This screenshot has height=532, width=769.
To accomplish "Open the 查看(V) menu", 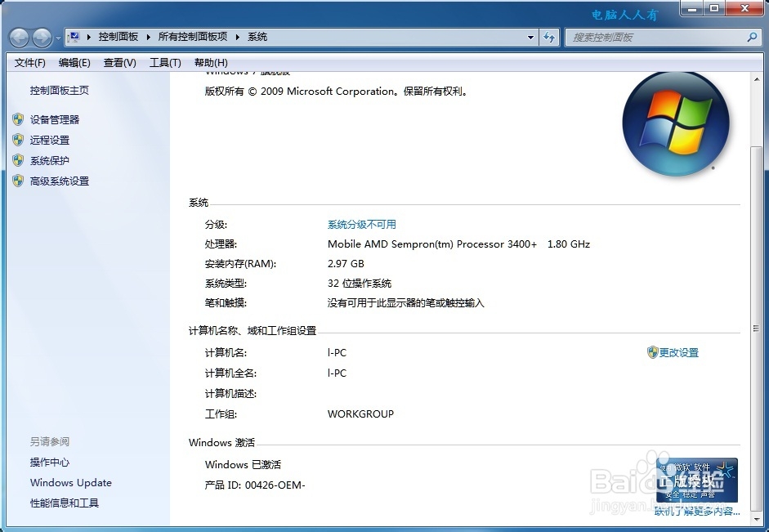I will click(x=119, y=62).
